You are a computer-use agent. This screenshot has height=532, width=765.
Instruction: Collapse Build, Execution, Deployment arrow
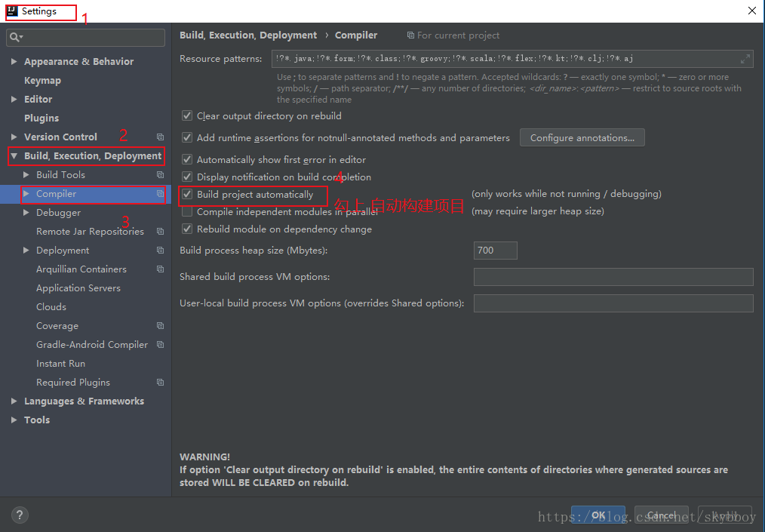tap(14, 155)
